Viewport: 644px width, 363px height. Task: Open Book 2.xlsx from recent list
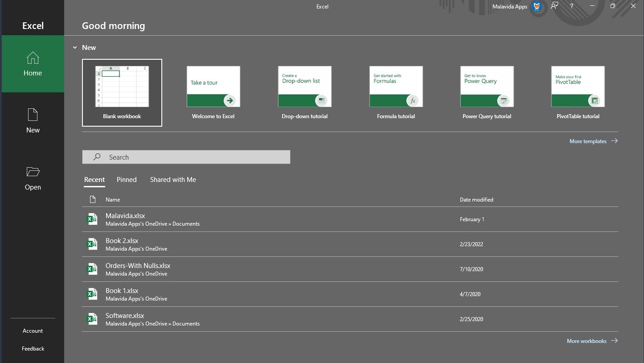[350, 244]
